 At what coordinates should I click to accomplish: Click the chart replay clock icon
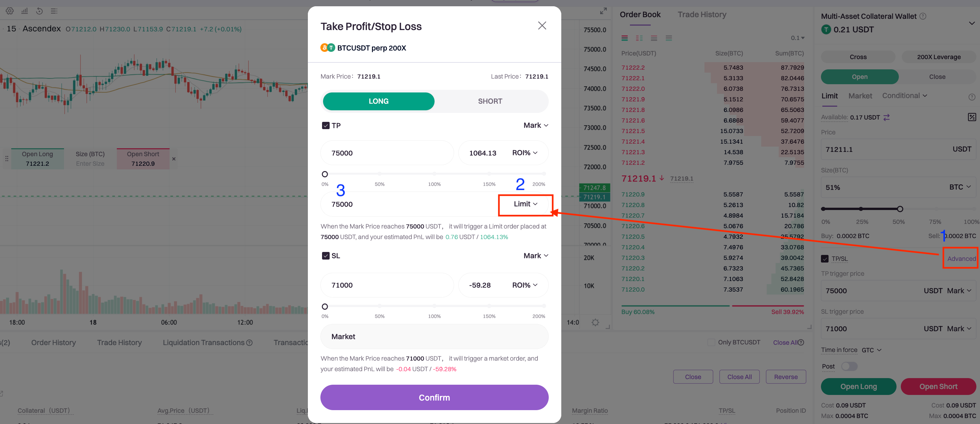(39, 11)
